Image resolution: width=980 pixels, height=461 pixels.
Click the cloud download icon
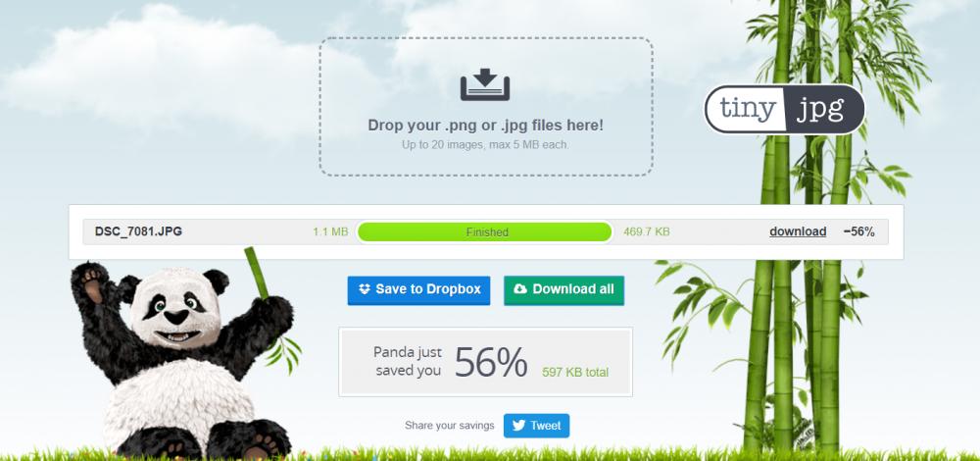pos(520,289)
